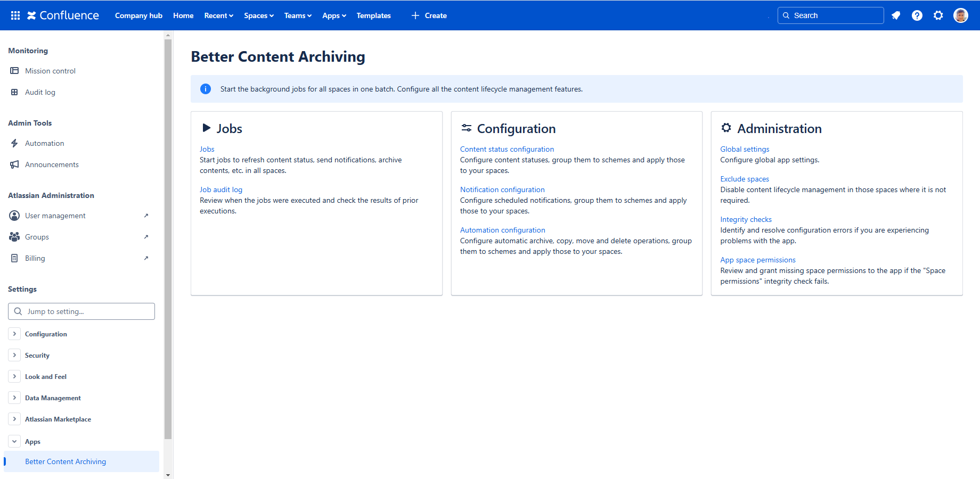Open the Recent dropdown menu

(219, 15)
